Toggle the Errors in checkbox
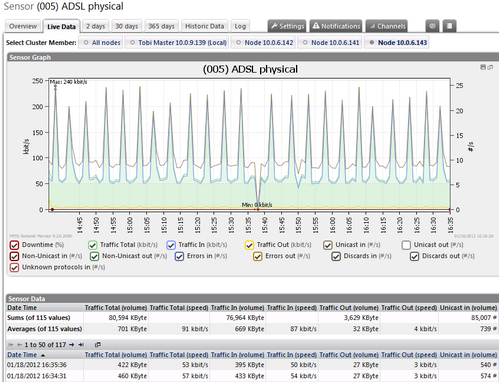Viewport: 499px width, 382px height. click(179, 256)
